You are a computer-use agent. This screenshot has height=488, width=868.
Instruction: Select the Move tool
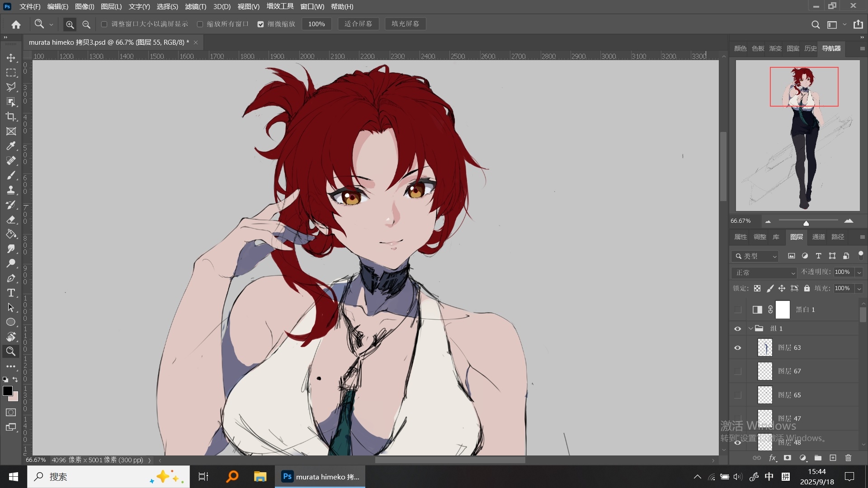coord(11,58)
